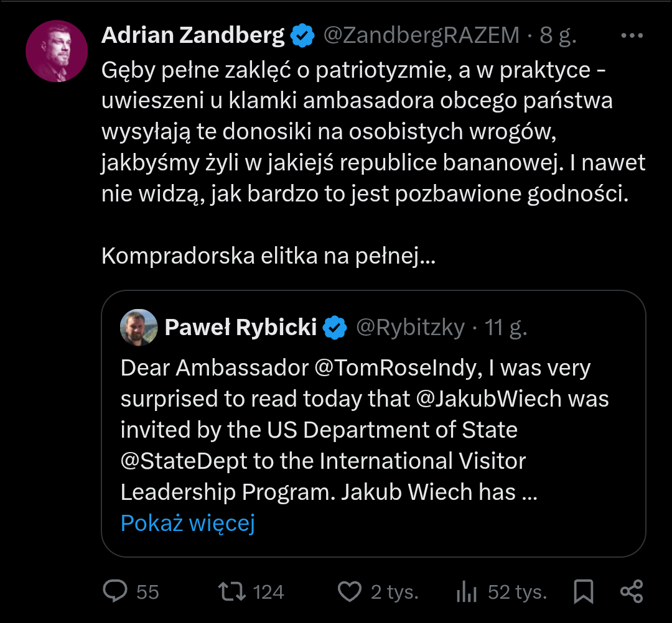Click the share icon
This screenshot has height=623, width=672.
tap(632, 591)
